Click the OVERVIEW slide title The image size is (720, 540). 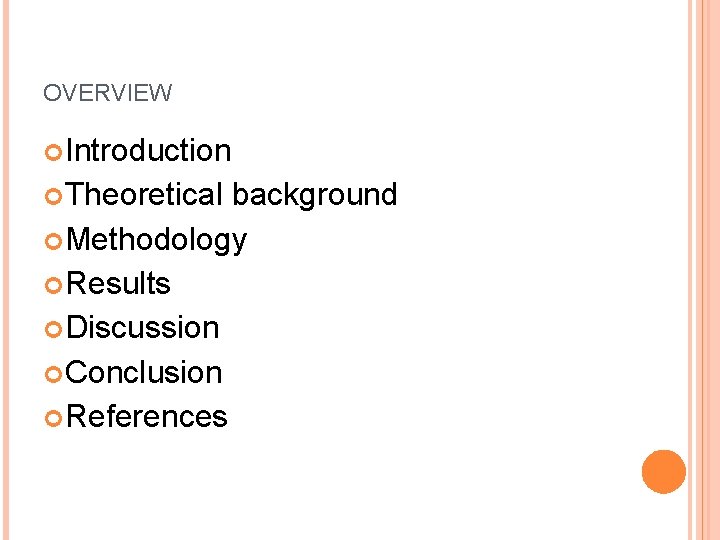(x=107, y=94)
